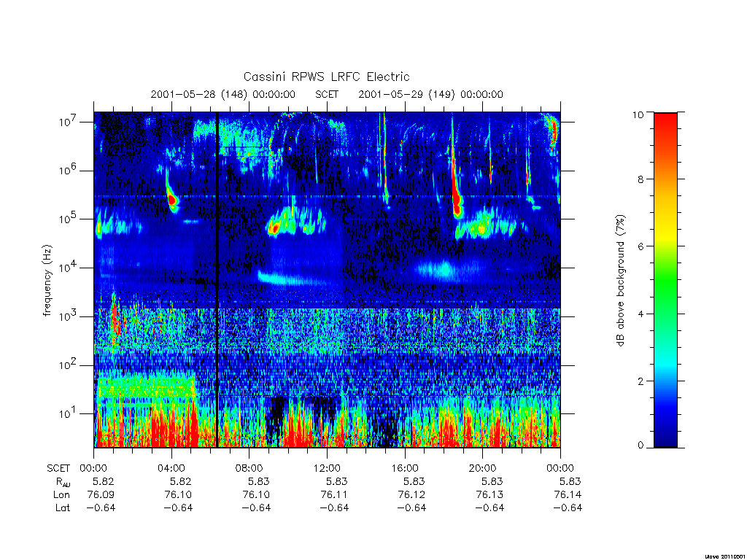The height and width of the screenshot is (560, 747).
Task: Click the 10^2 frequency tick label
Action: [69, 365]
